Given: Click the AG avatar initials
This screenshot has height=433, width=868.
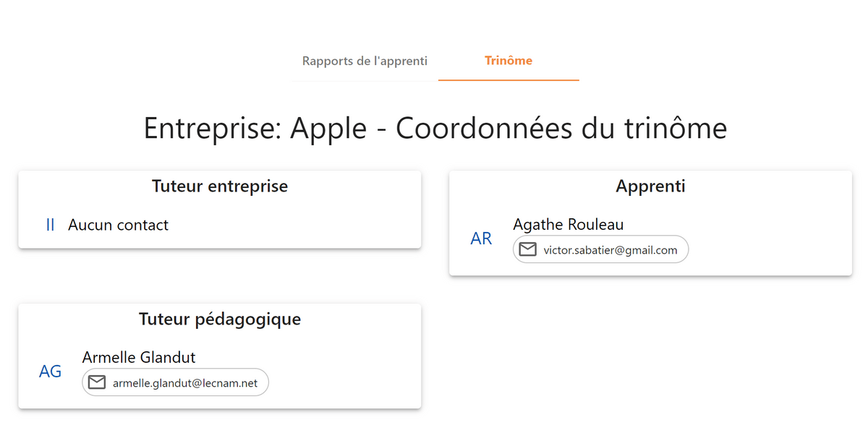Looking at the screenshot, I should (x=50, y=372).
